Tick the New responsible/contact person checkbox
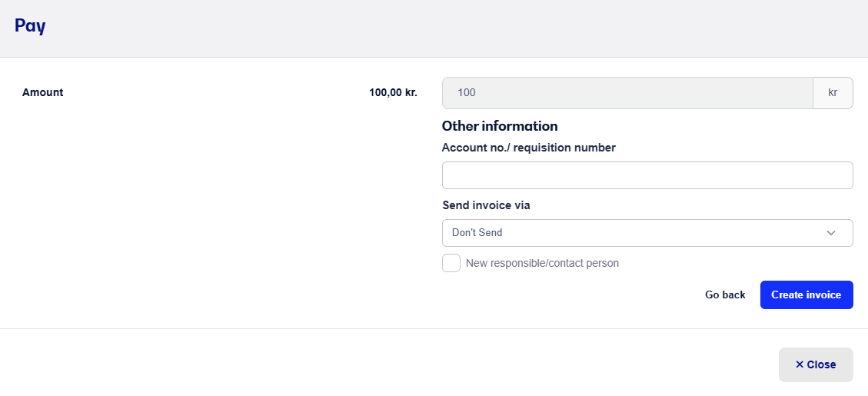This screenshot has width=868, height=396. click(x=451, y=263)
